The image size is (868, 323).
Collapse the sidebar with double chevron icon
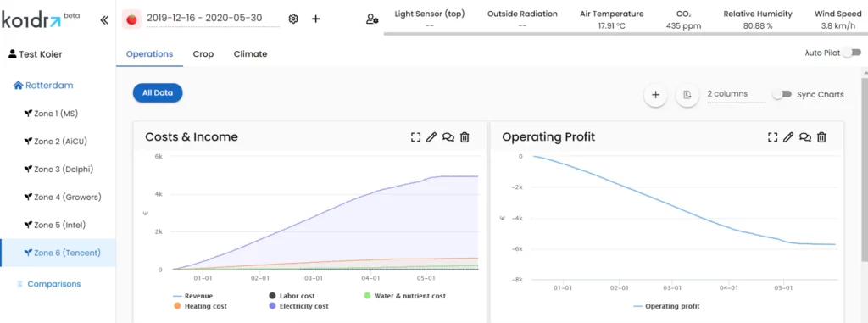pos(103,20)
